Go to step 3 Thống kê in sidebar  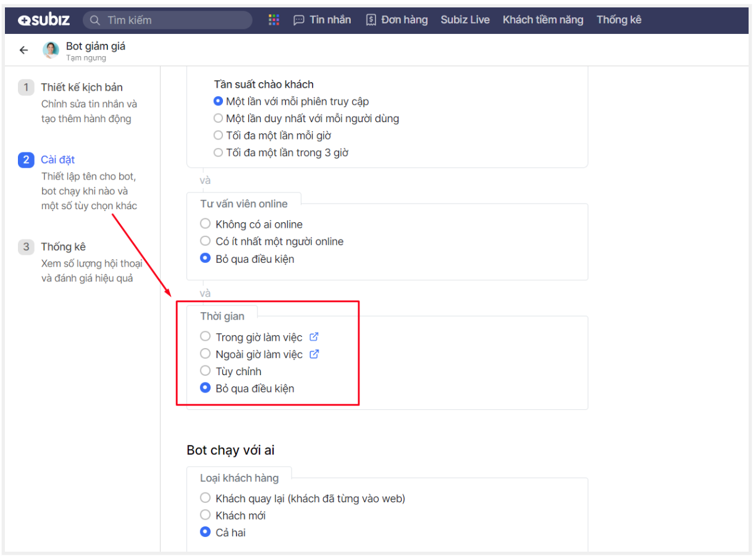click(x=63, y=247)
